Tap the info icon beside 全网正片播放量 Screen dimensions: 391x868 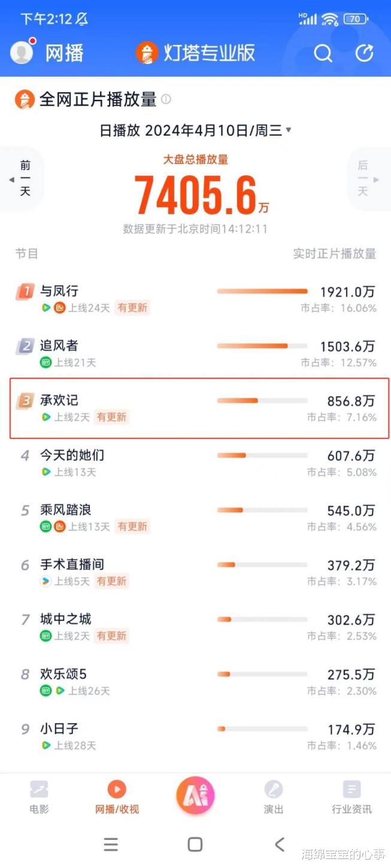[x=166, y=99]
